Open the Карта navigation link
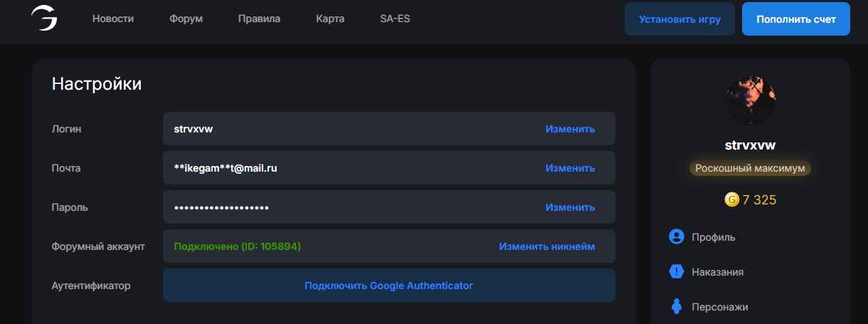 click(x=330, y=19)
